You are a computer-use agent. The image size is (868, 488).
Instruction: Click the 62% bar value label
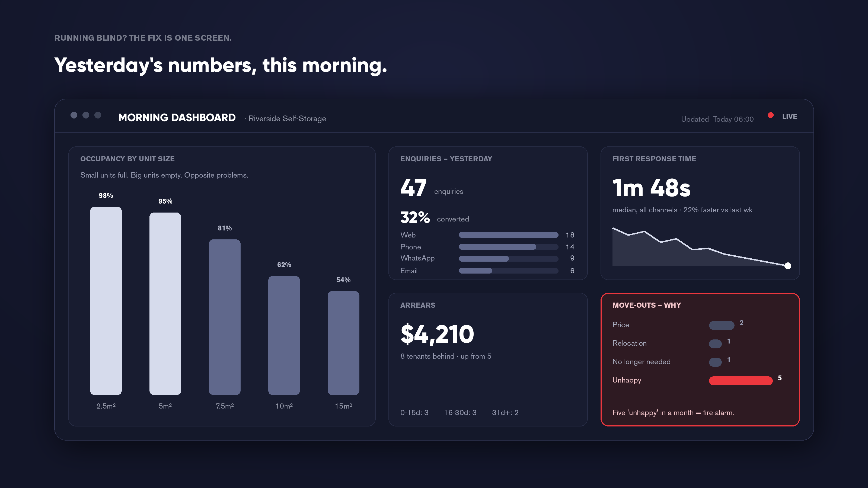[x=284, y=265]
